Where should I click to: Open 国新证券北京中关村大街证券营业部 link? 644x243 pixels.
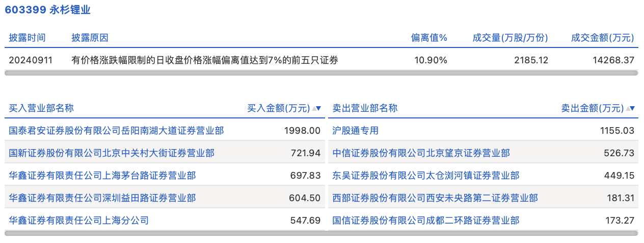(112, 153)
